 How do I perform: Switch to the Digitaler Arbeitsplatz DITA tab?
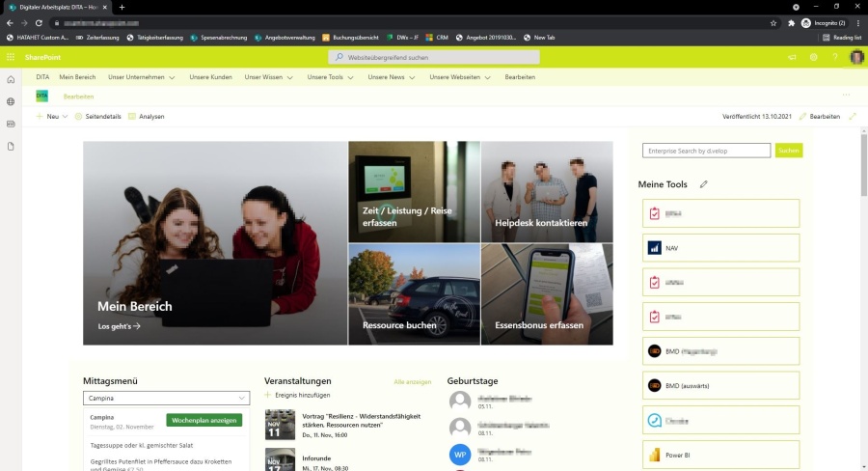(57, 7)
